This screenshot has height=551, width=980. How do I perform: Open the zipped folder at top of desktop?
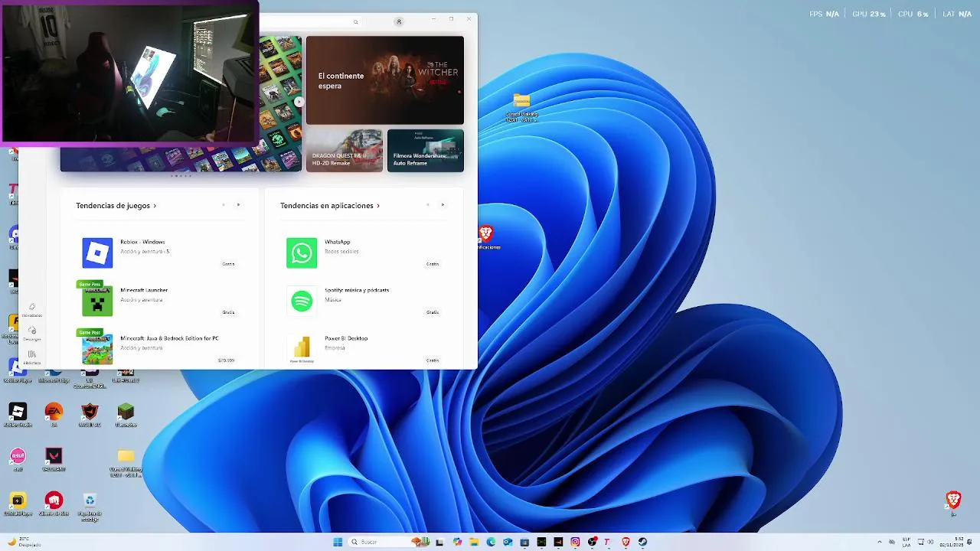tap(521, 101)
